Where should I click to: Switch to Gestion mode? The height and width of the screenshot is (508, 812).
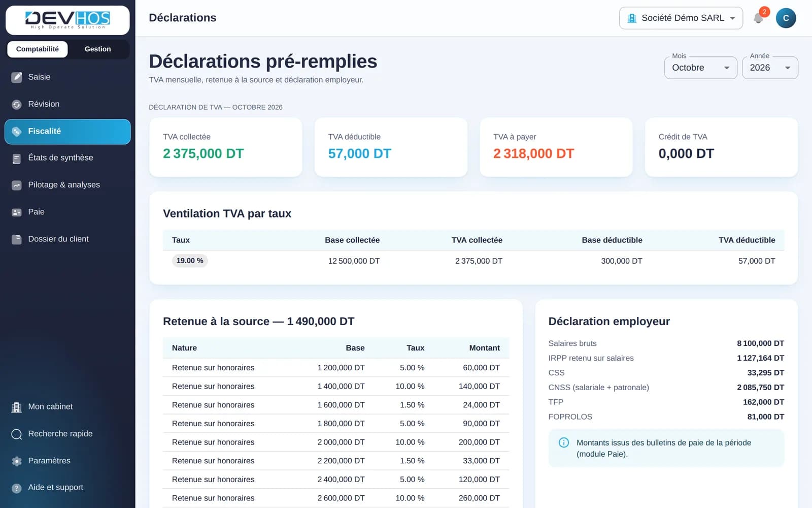[x=97, y=49]
